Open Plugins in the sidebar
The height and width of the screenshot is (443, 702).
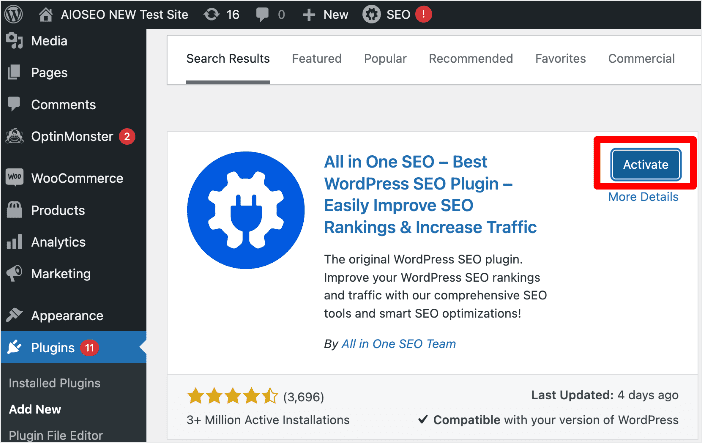coord(52,348)
